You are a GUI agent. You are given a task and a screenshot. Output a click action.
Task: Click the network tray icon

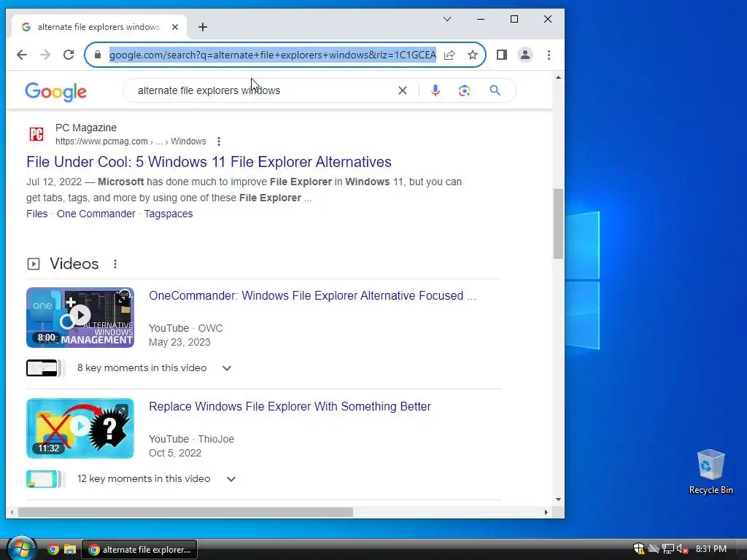click(668, 549)
